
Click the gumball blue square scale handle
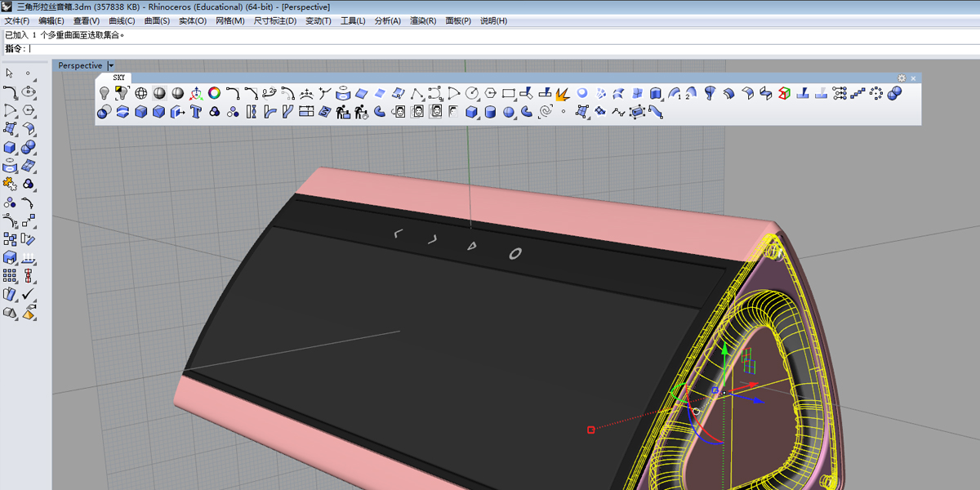(x=715, y=390)
